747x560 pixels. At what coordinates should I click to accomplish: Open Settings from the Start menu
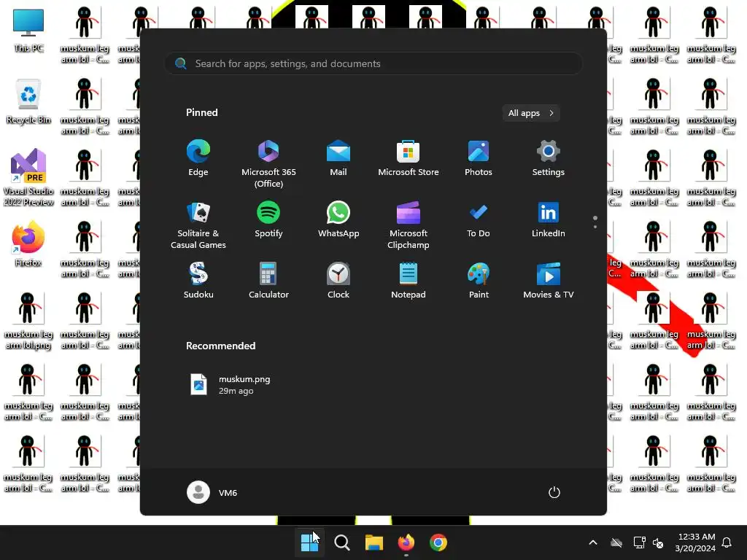coord(549,158)
